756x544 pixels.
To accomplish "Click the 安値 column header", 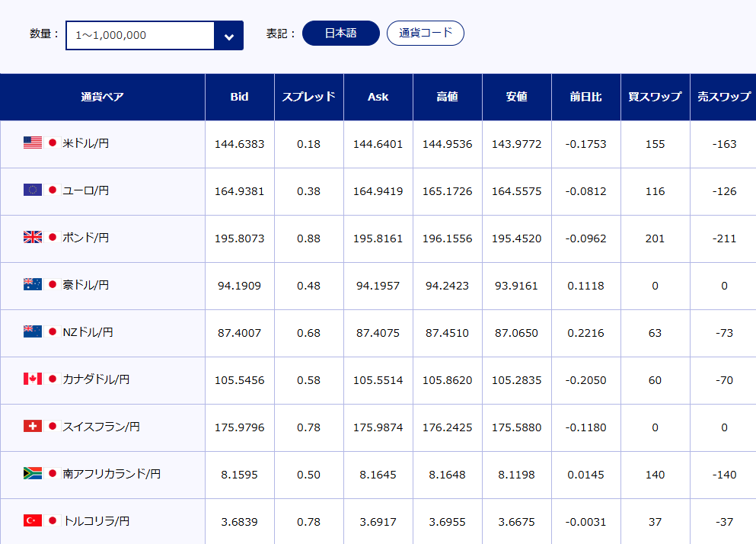I will [517, 97].
